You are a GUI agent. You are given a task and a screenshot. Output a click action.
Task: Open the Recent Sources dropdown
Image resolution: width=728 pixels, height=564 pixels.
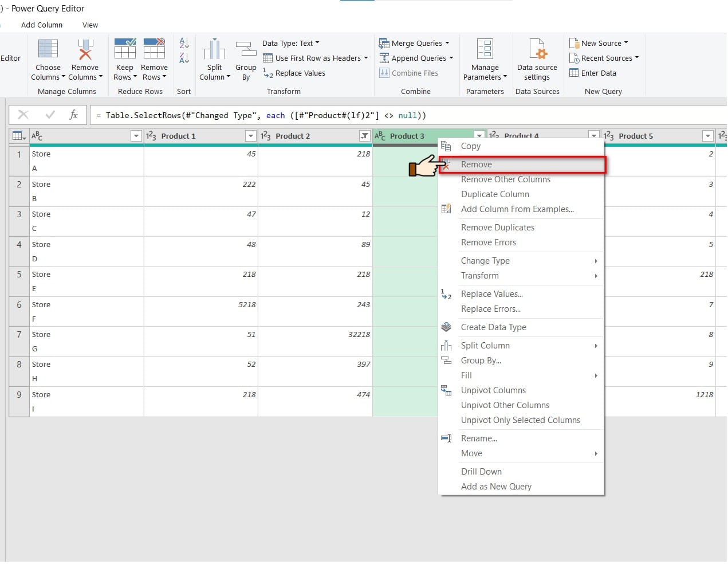pos(604,58)
